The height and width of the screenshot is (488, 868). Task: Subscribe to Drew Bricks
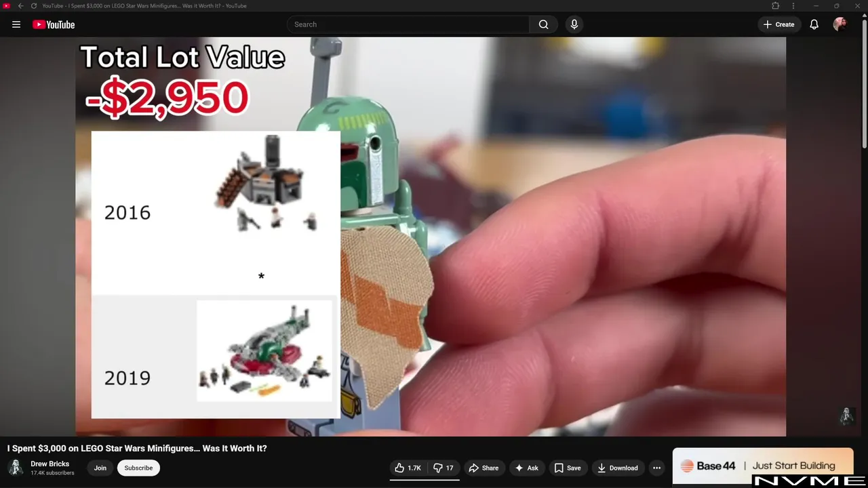[x=138, y=468]
